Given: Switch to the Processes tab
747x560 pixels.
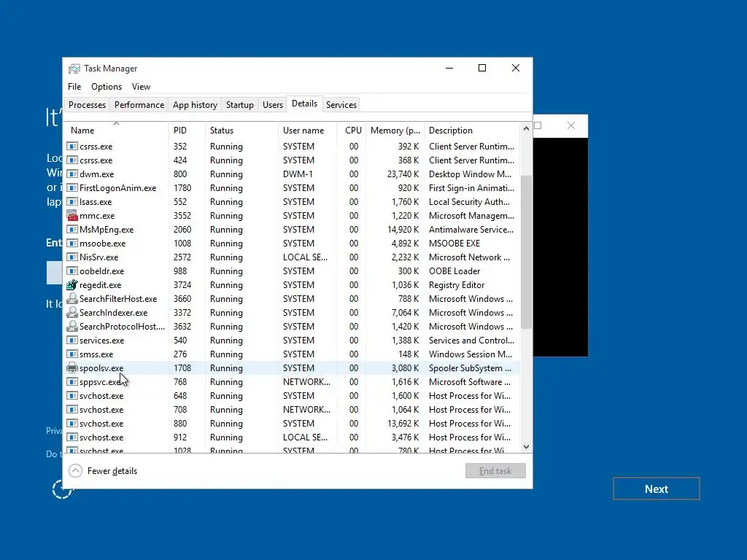Looking at the screenshot, I should coord(88,105).
